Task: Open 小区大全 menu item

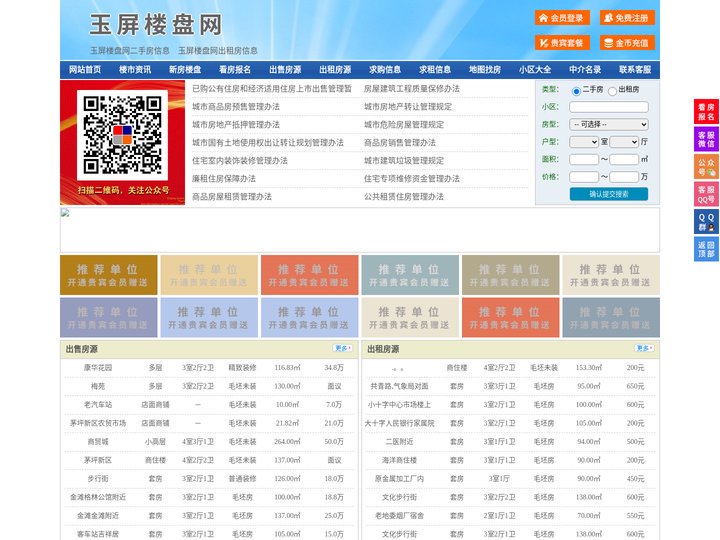Action: click(x=535, y=70)
